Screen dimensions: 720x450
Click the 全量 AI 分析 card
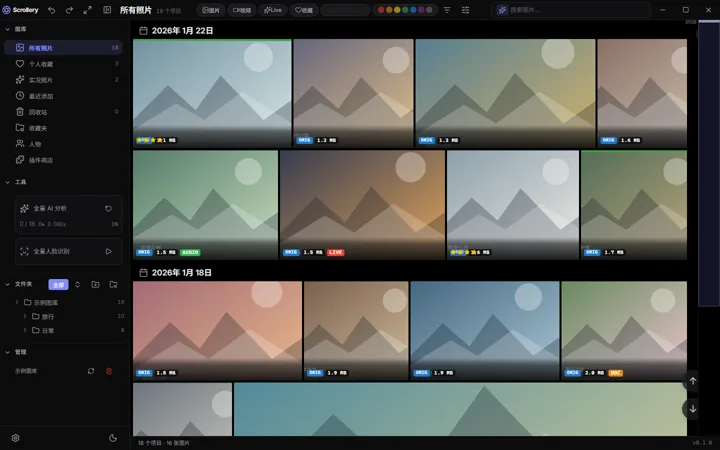pyautogui.click(x=69, y=215)
